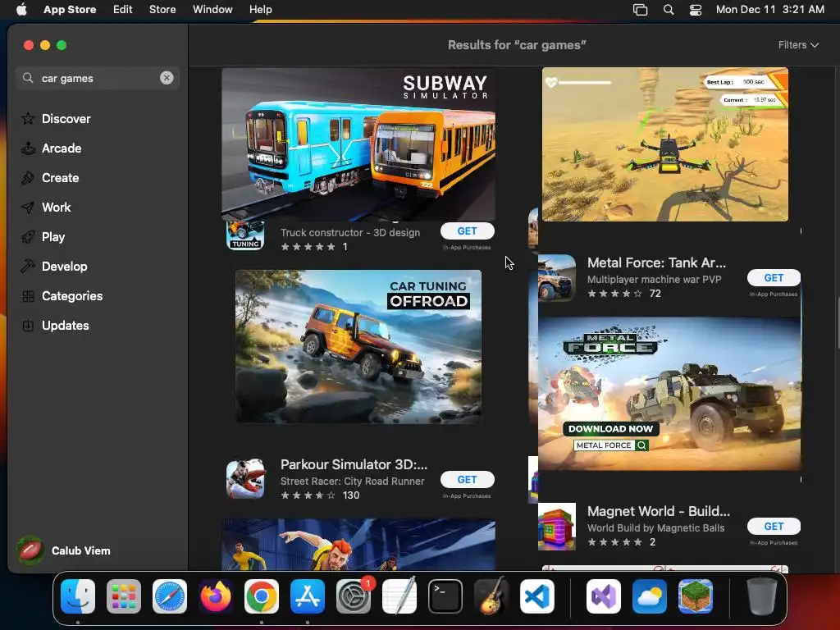Click Truck constructor star rating
Screen dimensions: 840x630
click(x=308, y=247)
